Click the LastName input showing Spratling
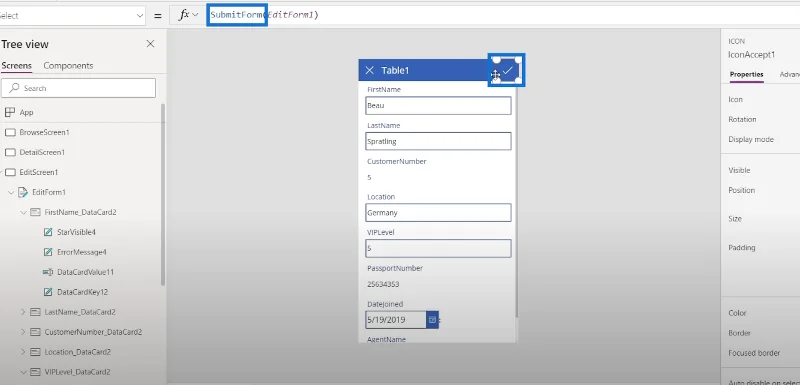 [438, 141]
